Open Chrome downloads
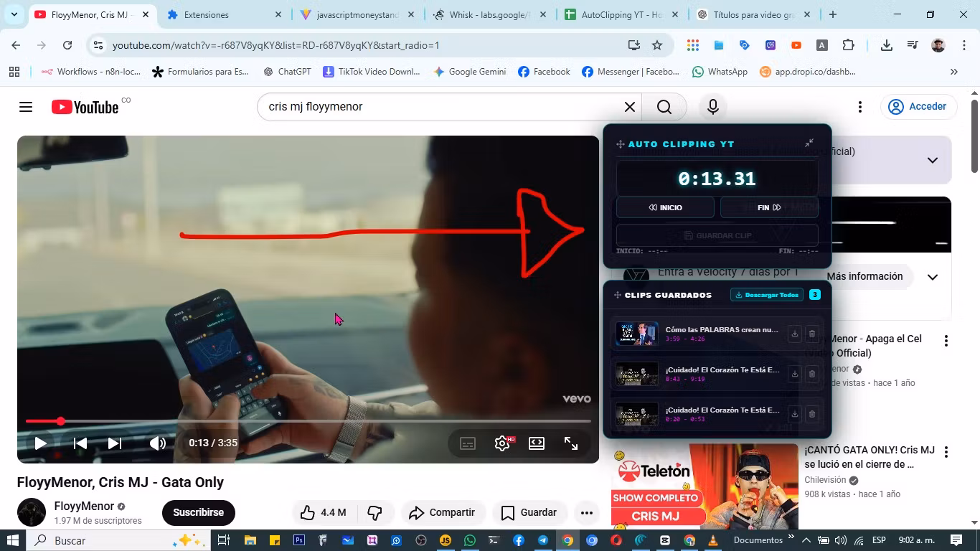This screenshot has height=551, width=980. click(887, 45)
